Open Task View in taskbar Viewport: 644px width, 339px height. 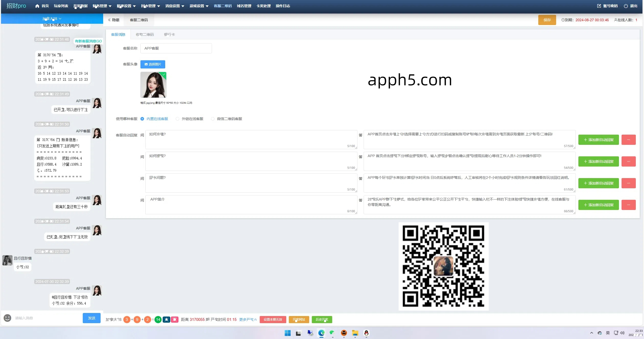click(298, 333)
